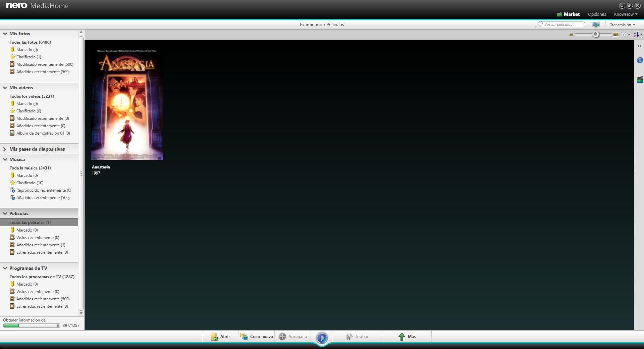Select Clasificado (10) star item under Música
This screenshot has width=644, height=349.
tap(27, 183)
